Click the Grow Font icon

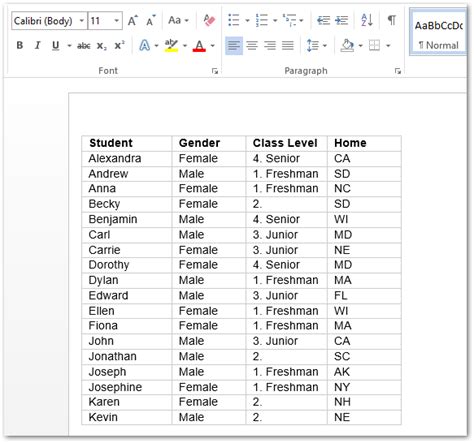click(133, 21)
